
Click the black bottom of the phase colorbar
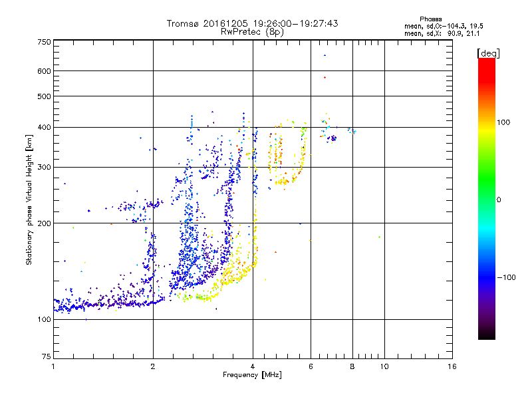[x=487, y=334]
